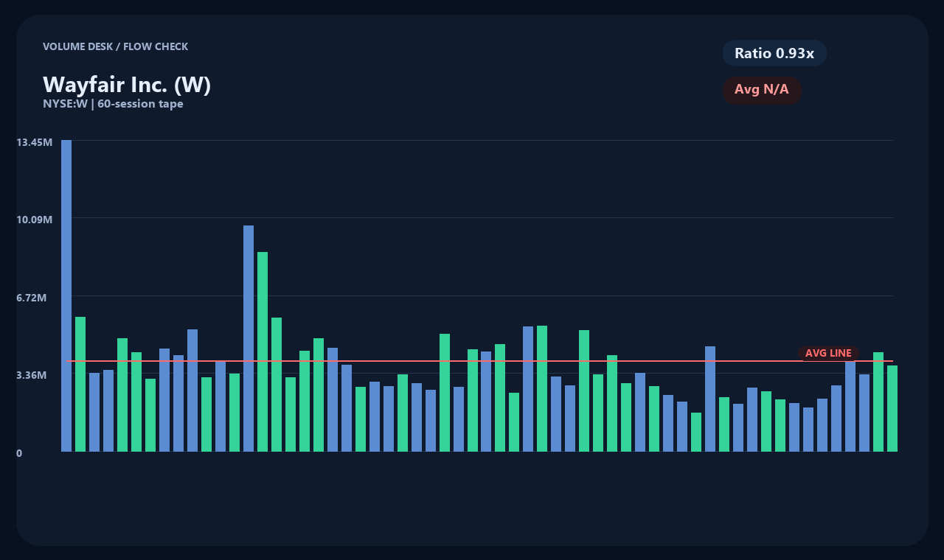
Task: Click the 13.45M axis label
Action: coord(34,141)
